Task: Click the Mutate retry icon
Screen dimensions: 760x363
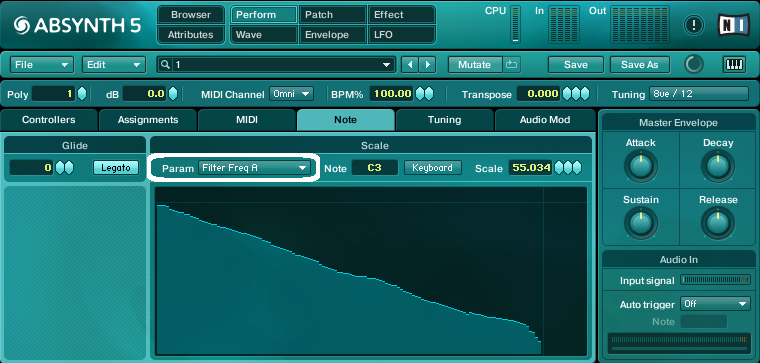Action: point(511,64)
